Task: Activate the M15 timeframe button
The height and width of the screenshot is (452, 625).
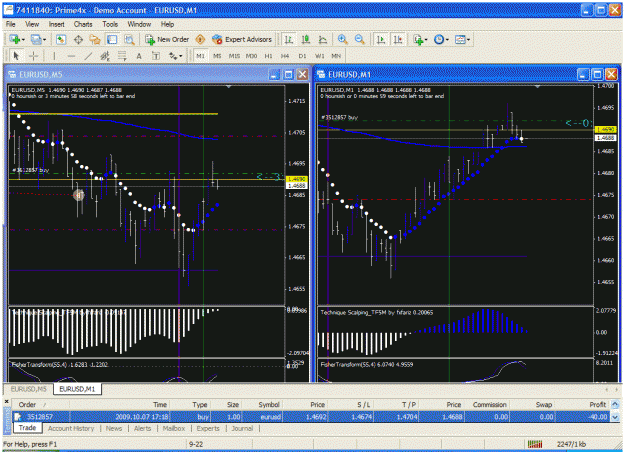Action: (234, 56)
